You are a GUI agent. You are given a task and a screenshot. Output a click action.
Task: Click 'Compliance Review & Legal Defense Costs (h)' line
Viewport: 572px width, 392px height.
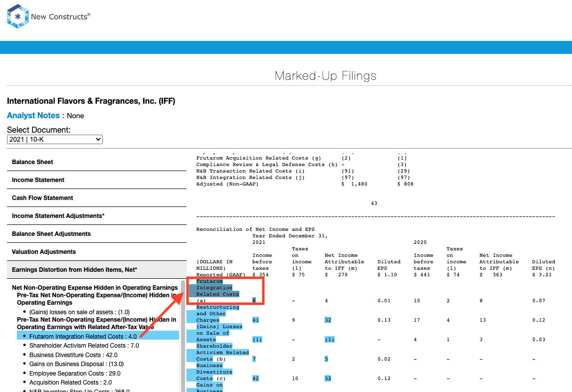coord(267,165)
